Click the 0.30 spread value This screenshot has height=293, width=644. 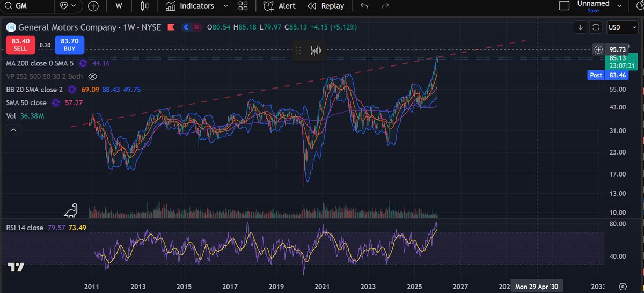45,46
